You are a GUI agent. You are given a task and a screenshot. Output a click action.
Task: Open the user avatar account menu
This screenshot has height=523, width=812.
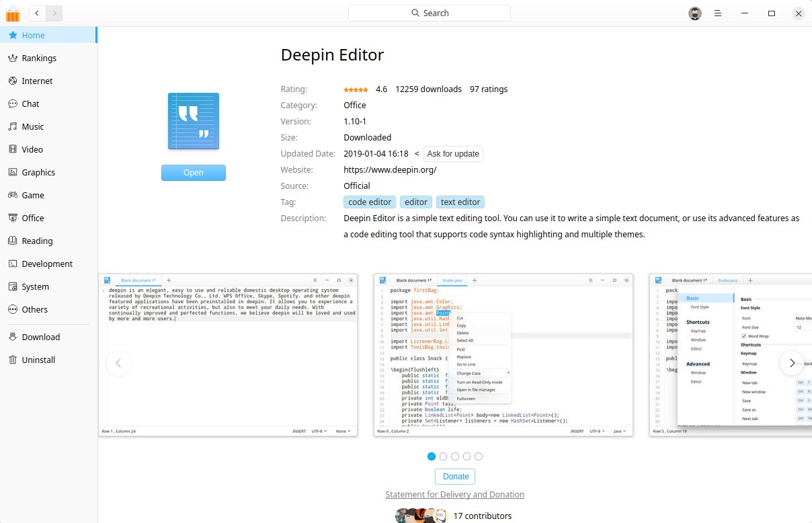695,13
